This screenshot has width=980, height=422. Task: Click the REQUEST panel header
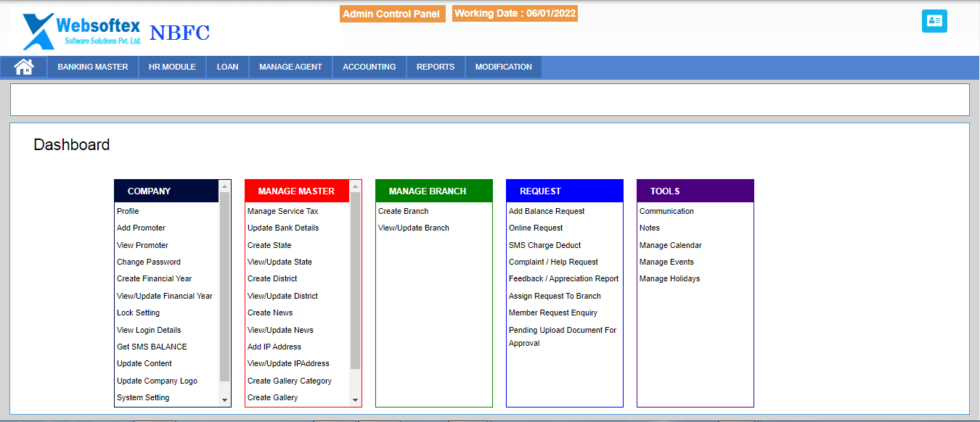pyautogui.click(x=565, y=191)
